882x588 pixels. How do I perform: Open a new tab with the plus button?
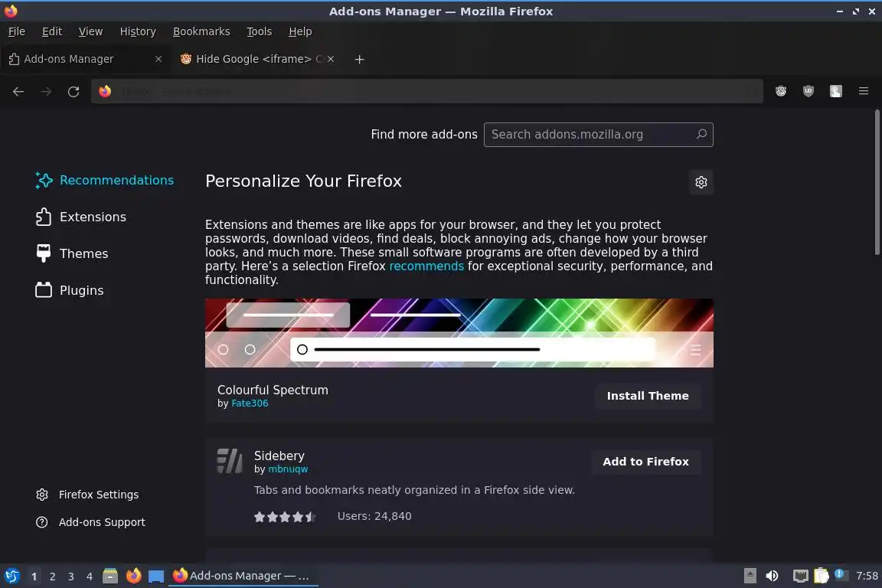coord(359,59)
